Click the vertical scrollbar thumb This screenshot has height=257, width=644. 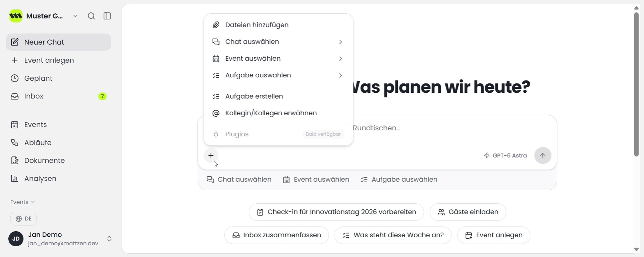tap(636, 84)
